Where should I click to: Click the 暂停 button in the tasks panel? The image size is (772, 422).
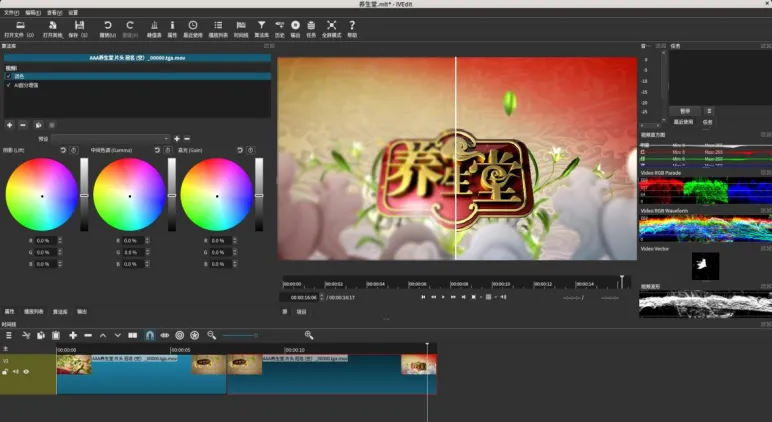[x=685, y=111]
